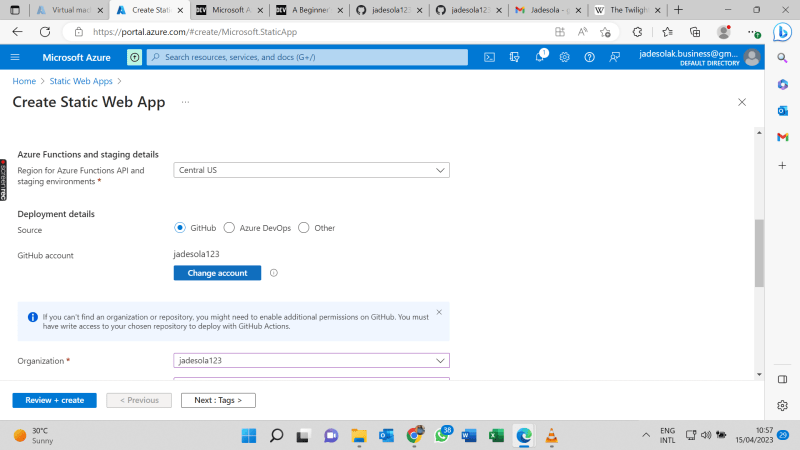Open Excel from taskbar
Image resolution: width=800 pixels, height=450 pixels.
(x=496, y=436)
